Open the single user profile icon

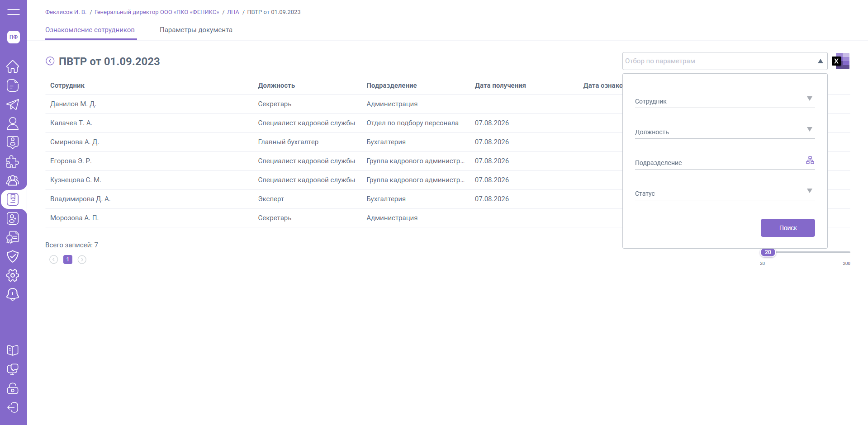[x=13, y=123]
